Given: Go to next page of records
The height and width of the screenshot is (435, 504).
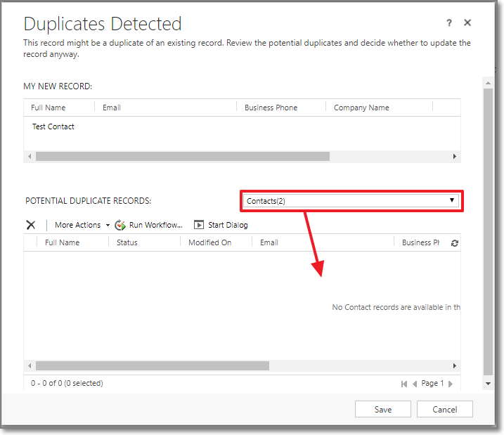Looking at the screenshot, I should point(451,384).
